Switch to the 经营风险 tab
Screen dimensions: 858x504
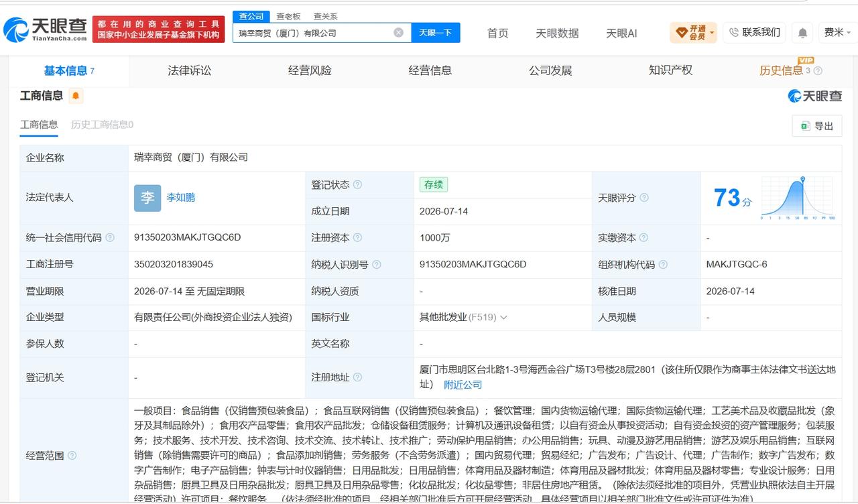pyautogui.click(x=310, y=70)
